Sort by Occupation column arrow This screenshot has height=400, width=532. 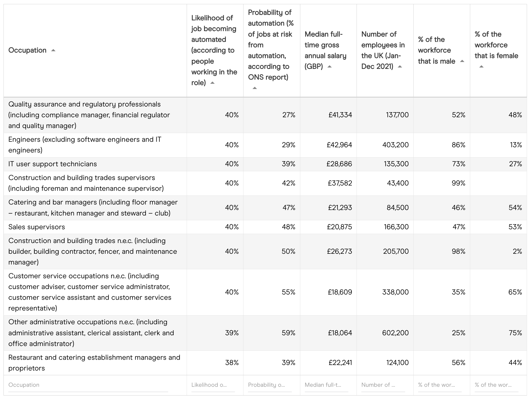tap(53, 50)
